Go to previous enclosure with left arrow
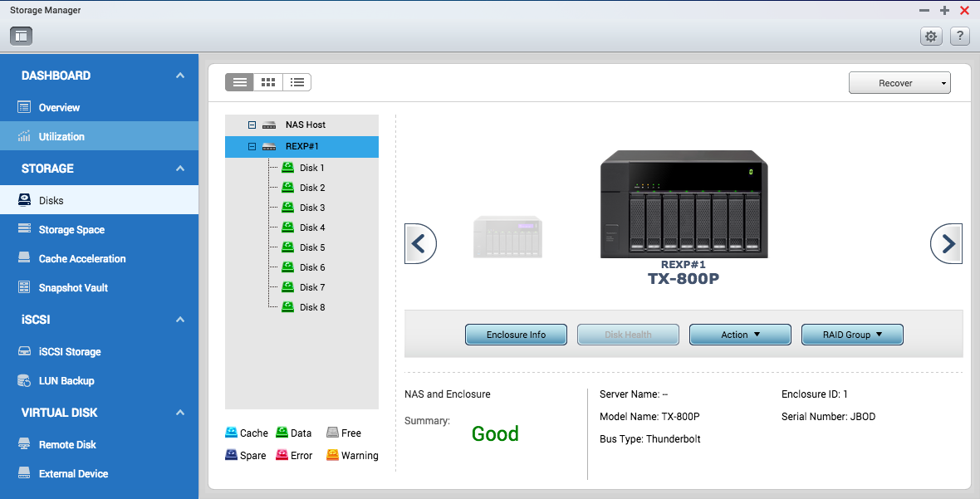980x499 pixels. (x=419, y=244)
